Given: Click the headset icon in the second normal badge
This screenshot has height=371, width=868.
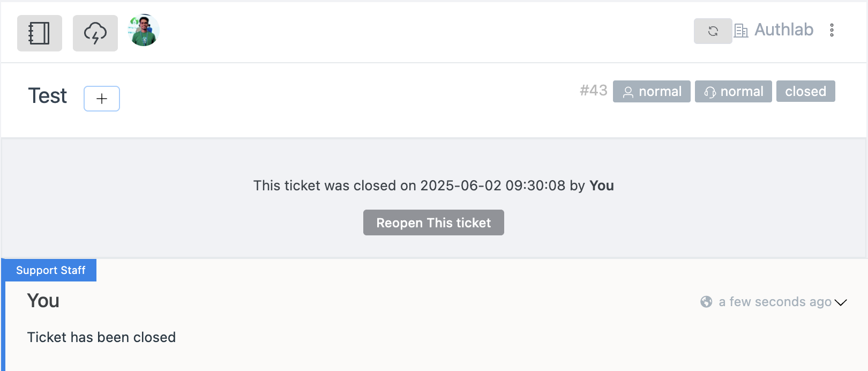Looking at the screenshot, I should coord(710,92).
